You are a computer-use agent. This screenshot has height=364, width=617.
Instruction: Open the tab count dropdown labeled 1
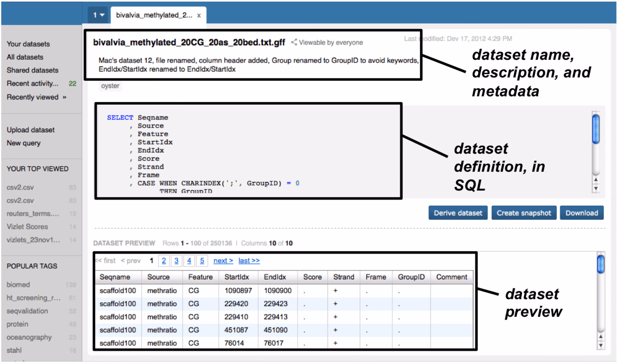(98, 15)
